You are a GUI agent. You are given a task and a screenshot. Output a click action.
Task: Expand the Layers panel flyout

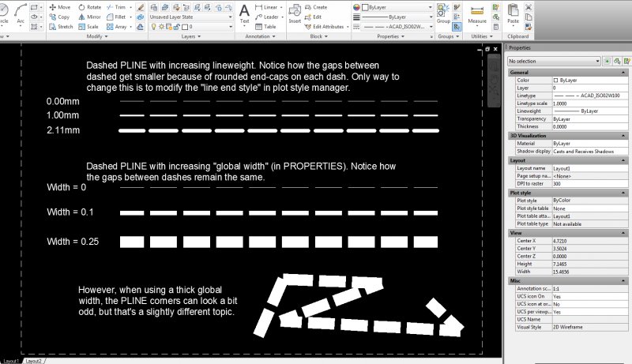pyautogui.click(x=190, y=36)
